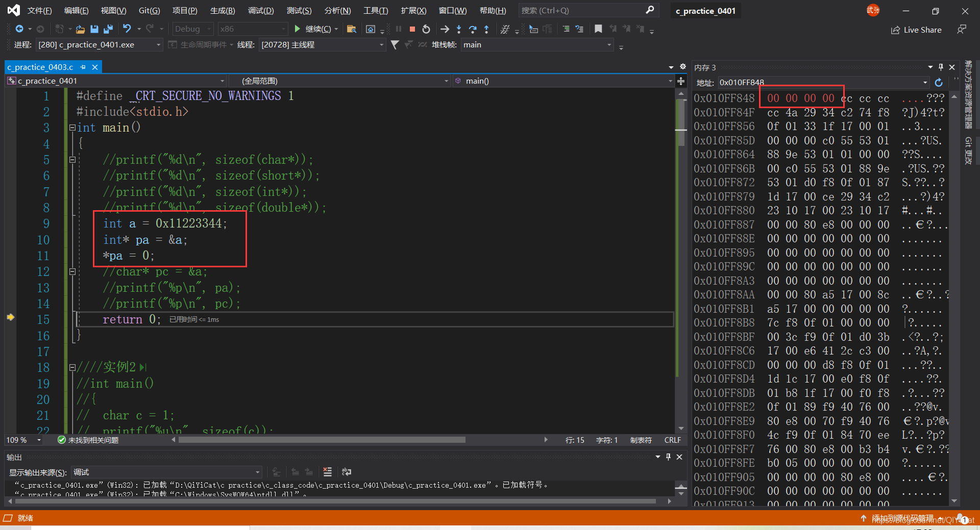
Task: Open the Edit menu
Action: [x=76, y=11]
